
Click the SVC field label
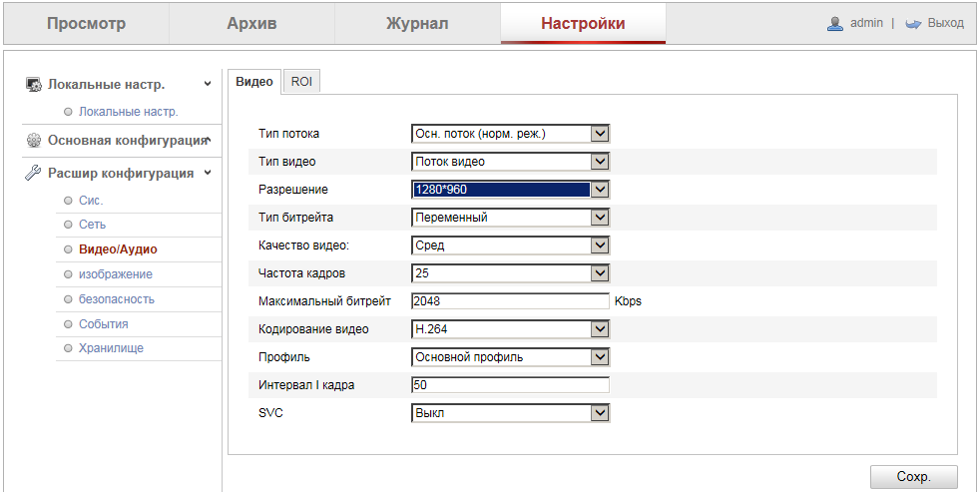point(270,413)
